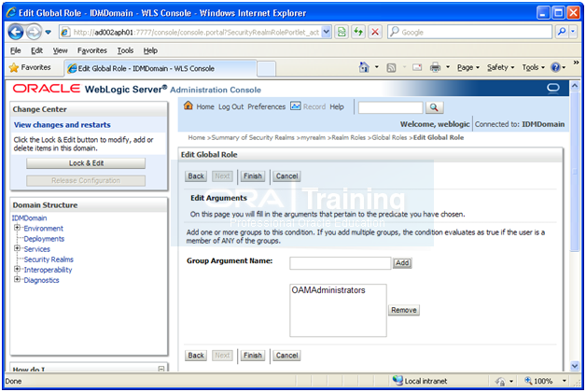586x392 pixels.
Task: Open the Preferences link
Action: [267, 107]
